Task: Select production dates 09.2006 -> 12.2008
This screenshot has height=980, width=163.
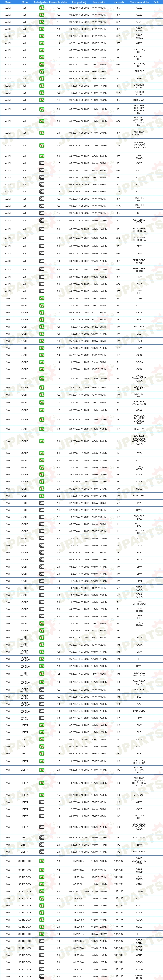Action: pos(79,454)
